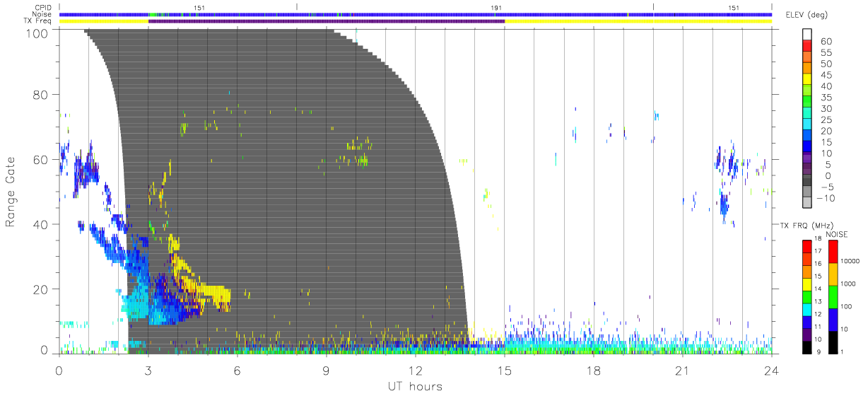The image size is (868, 401).
Task: Pick the red swatch in ELEV colorbar
Action: tap(809, 47)
